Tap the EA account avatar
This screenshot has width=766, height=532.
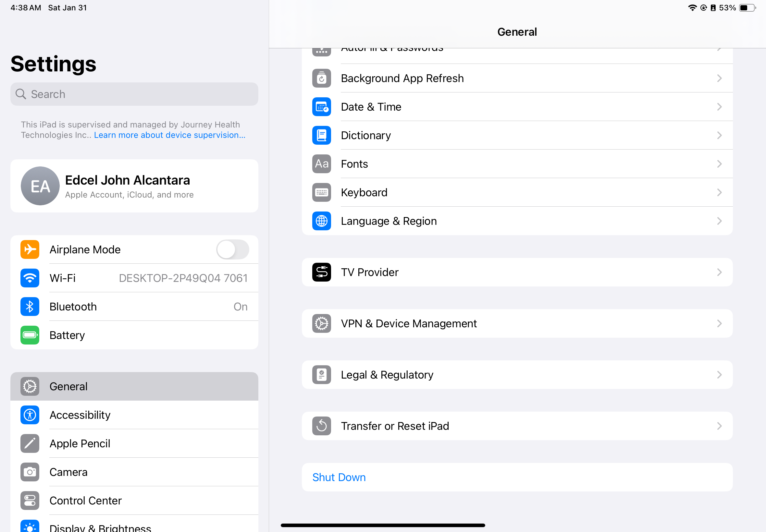pyautogui.click(x=40, y=186)
